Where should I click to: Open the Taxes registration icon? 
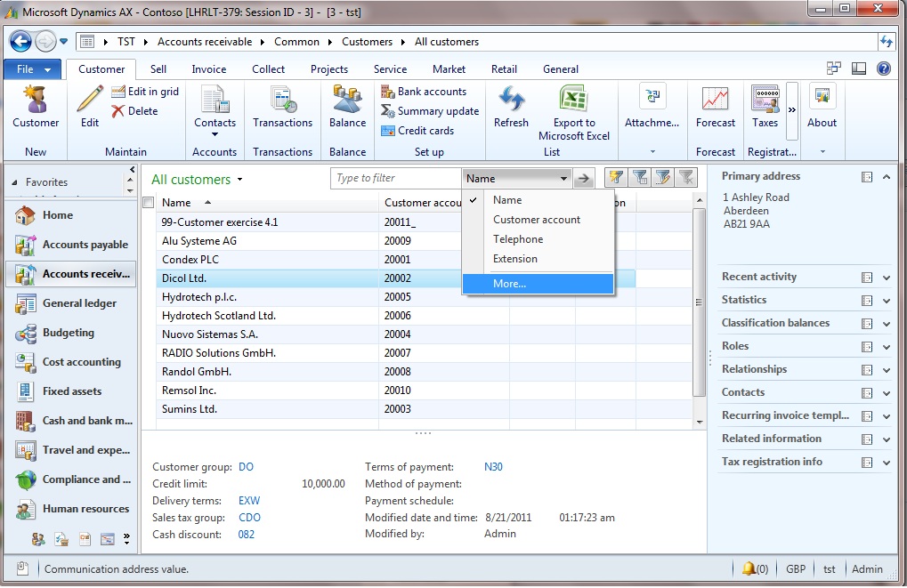(765, 100)
